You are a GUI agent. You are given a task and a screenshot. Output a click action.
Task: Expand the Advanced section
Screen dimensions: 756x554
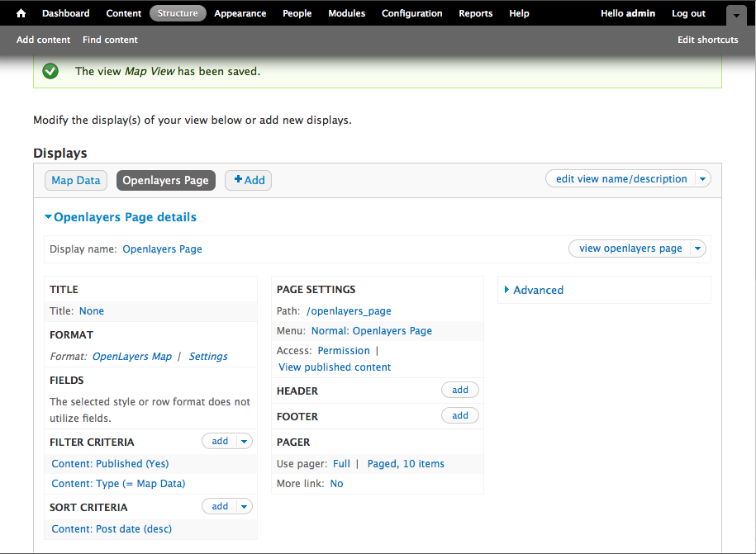tap(537, 290)
